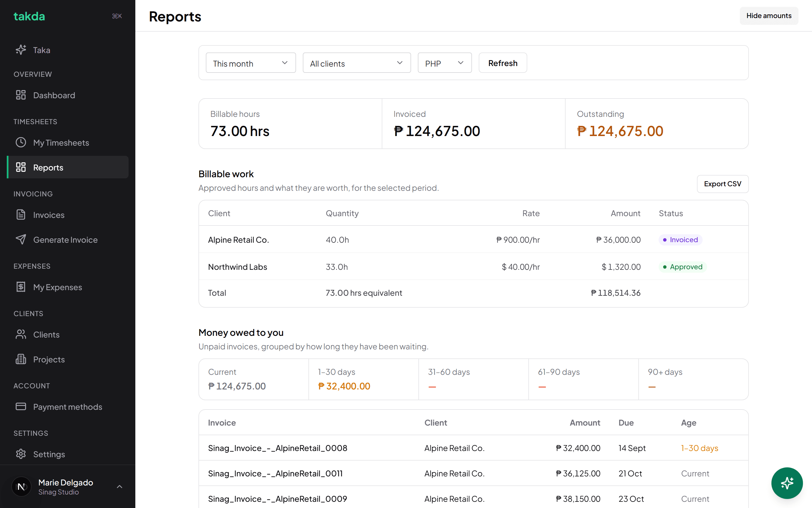The image size is (812, 508).
Task: Click the ₱ 118,514.36 total amount
Action: pyautogui.click(x=615, y=293)
